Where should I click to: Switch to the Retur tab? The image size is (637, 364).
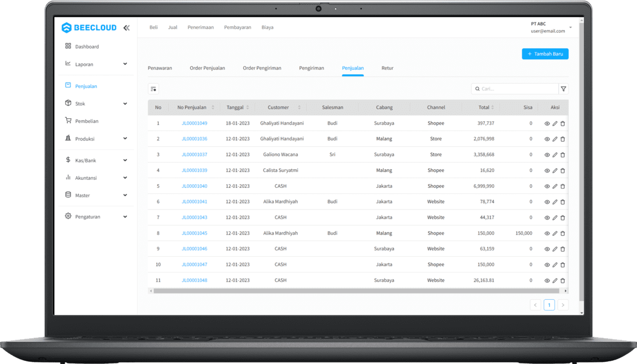388,68
